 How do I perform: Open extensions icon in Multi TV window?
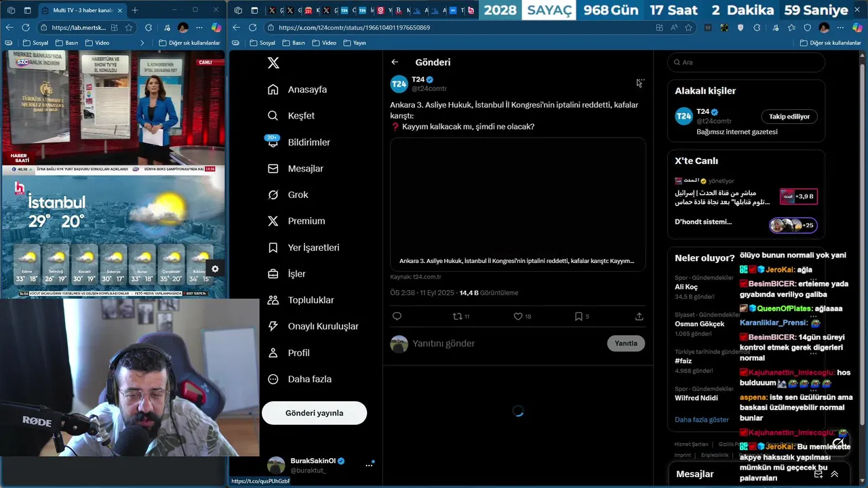(149, 27)
